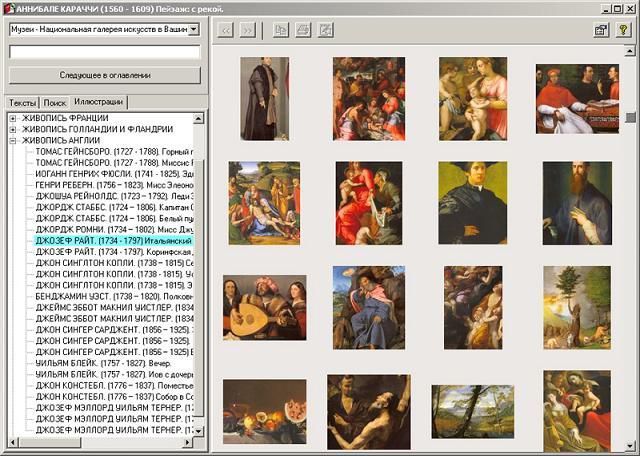This screenshot has height=456, width=640.
Task: Switch to the Поиск tab
Action: (x=55, y=103)
